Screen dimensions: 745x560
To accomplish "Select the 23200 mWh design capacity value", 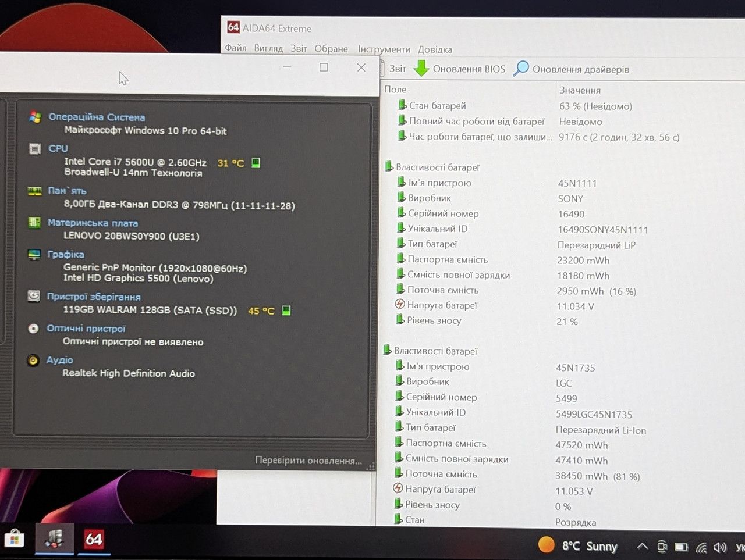I will (583, 261).
